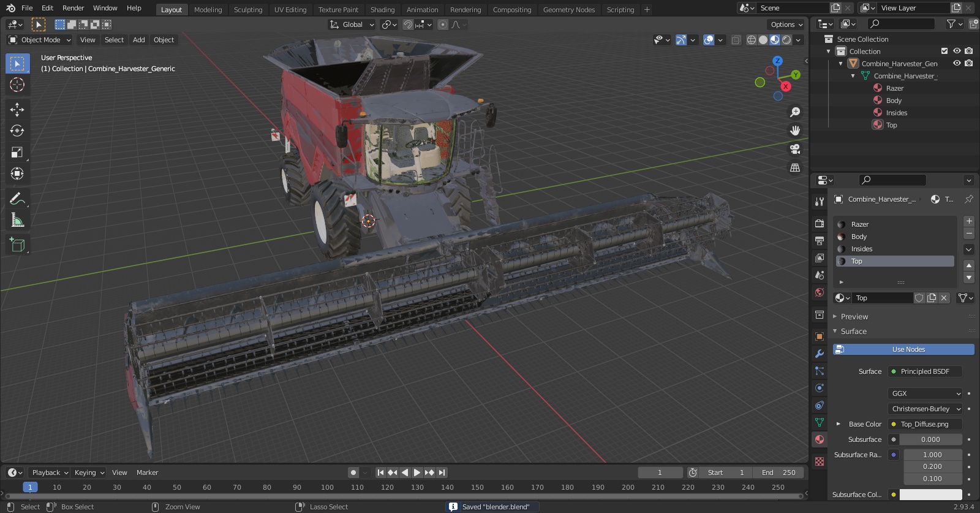Open the Keying dropdown in timeline

89,473
